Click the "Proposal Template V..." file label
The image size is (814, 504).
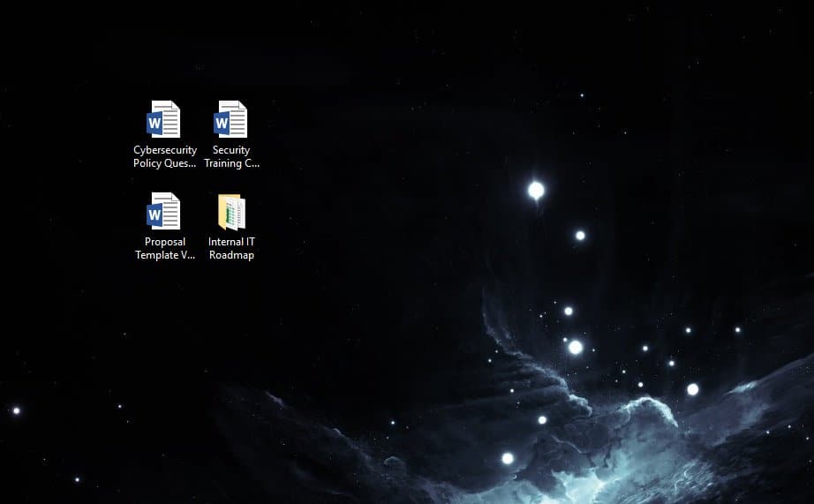165,248
